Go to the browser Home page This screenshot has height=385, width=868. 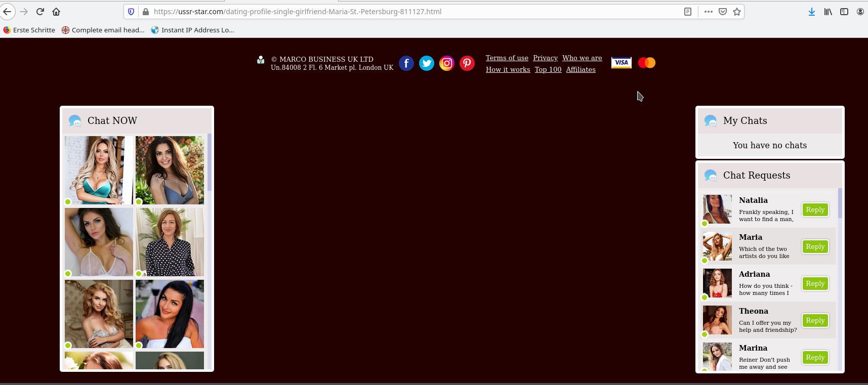pos(56,12)
